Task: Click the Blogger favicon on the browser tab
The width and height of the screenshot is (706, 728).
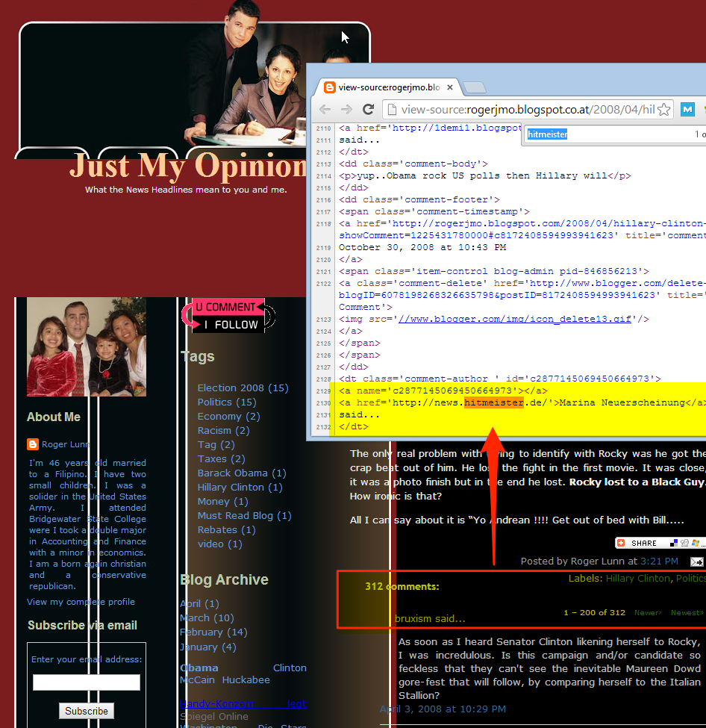Action: coord(330,87)
